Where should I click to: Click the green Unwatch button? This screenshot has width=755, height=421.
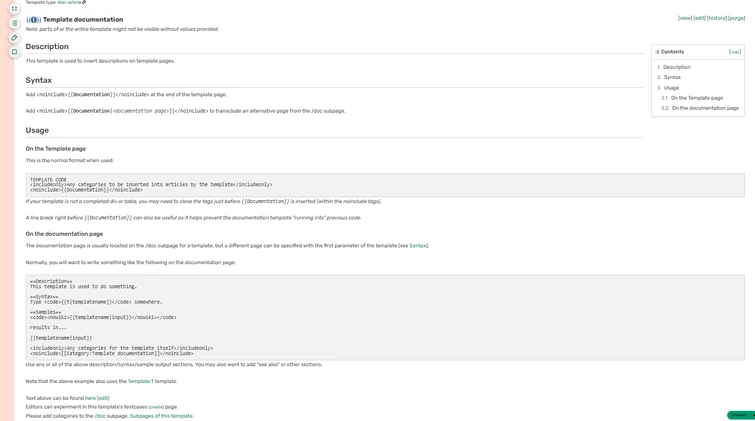point(741,415)
